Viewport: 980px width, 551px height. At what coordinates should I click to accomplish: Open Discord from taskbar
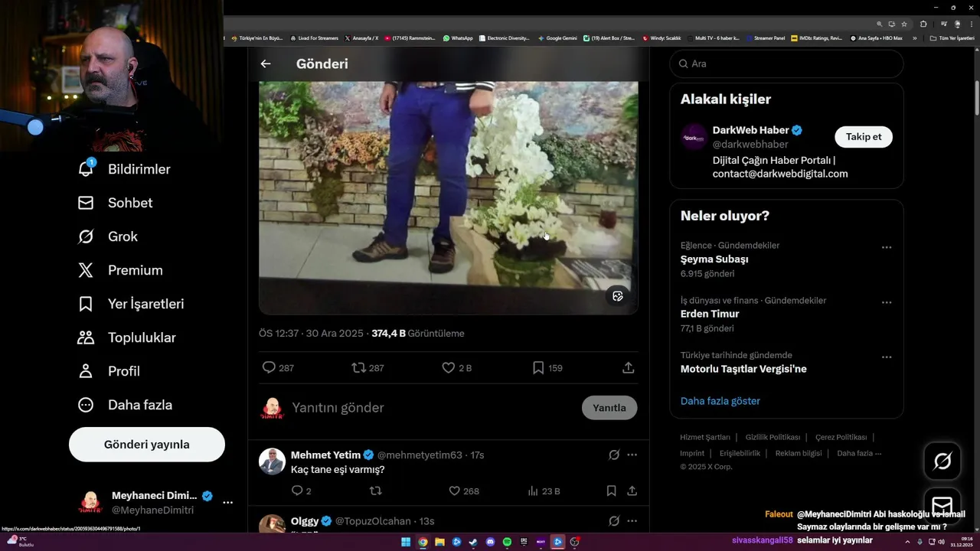tap(490, 543)
